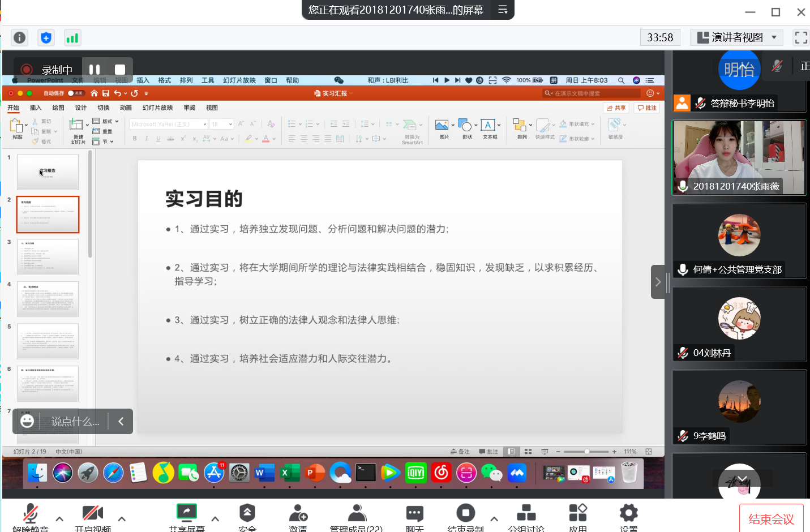Open the emoji reaction picker
The image size is (810, 532).
tap(27, 421)
